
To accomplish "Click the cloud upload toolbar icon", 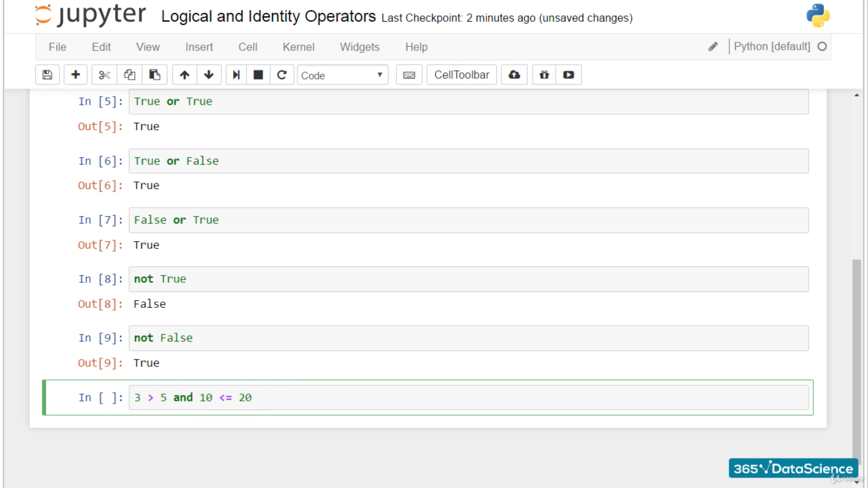I will [514, 75].
